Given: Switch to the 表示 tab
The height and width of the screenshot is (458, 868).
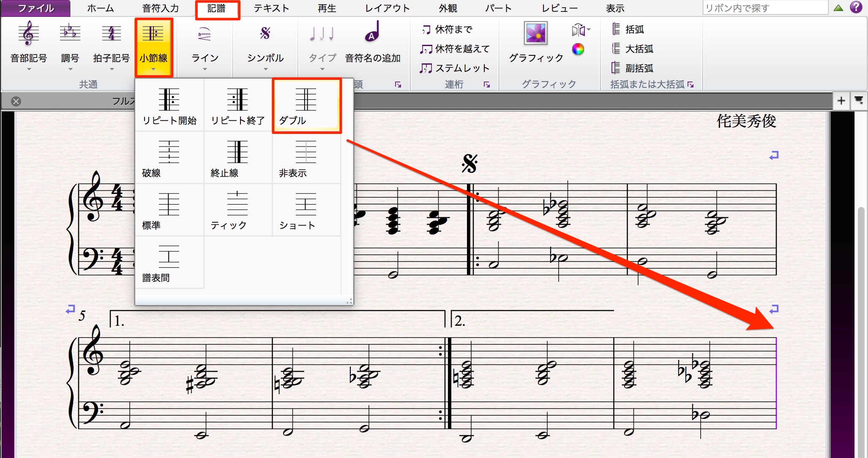Looking at the screenshot, I should click(615, 8).
